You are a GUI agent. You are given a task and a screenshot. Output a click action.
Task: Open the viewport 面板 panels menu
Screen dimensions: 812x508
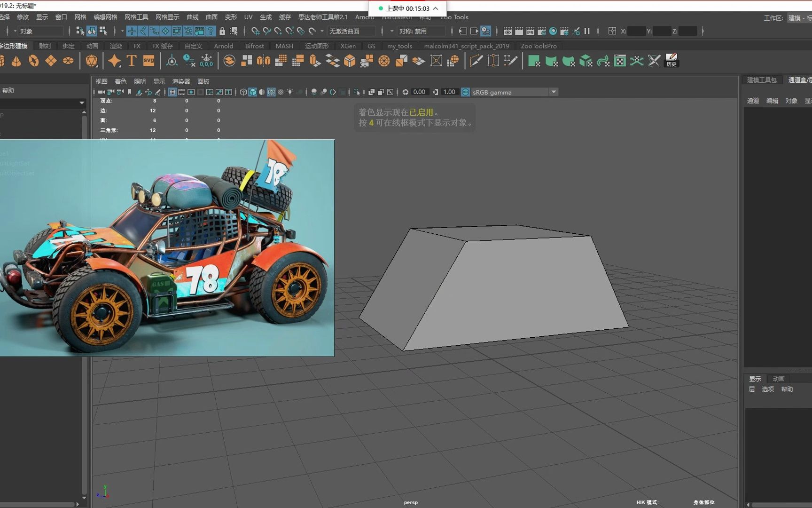coord(203,81)
